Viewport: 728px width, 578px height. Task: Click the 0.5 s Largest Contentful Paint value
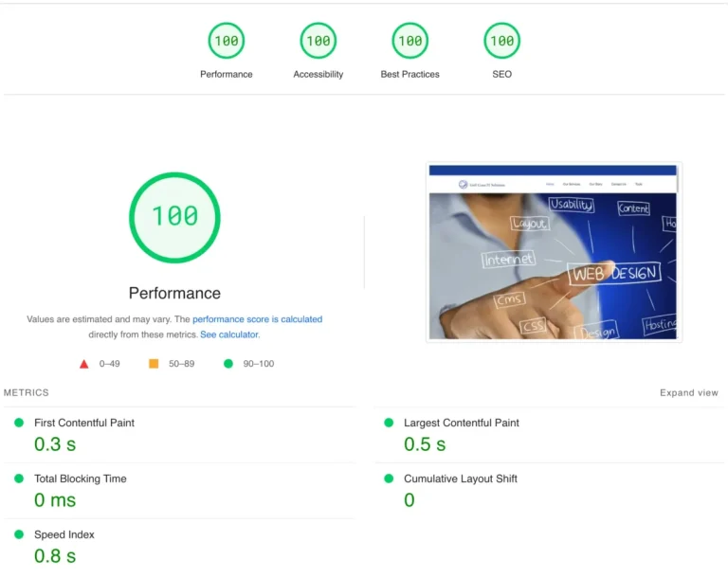[425, 444]
